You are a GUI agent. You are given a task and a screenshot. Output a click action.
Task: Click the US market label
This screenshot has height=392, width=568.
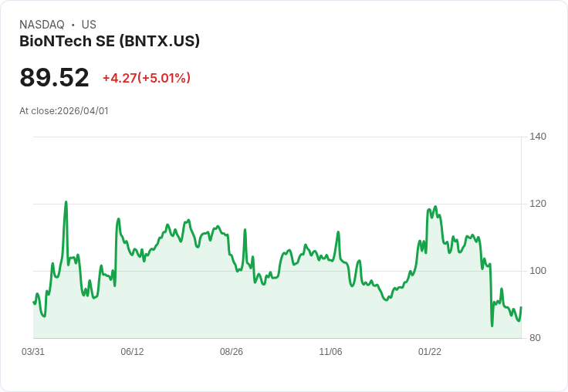pyautogui.click(x=89, y=25)
